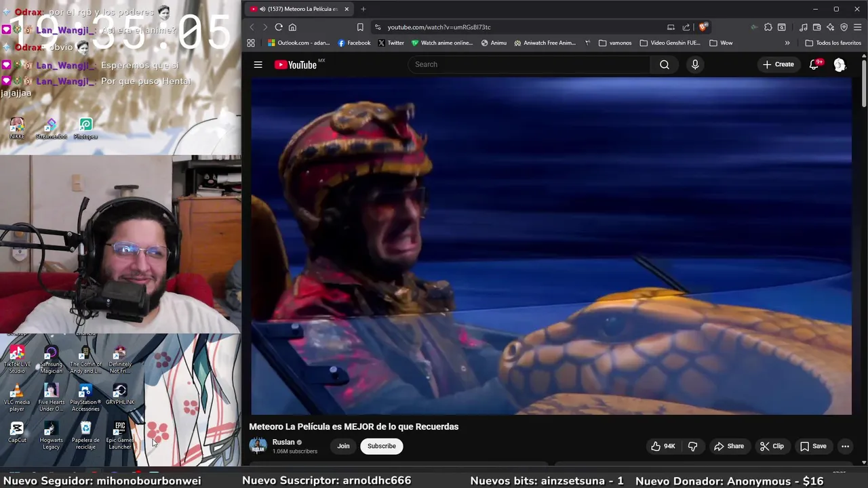This screenshot has height=488, width=868.
Task: Subscribe to the Ruslan channel
Action: pyautogui.click(x=382, y=446)
